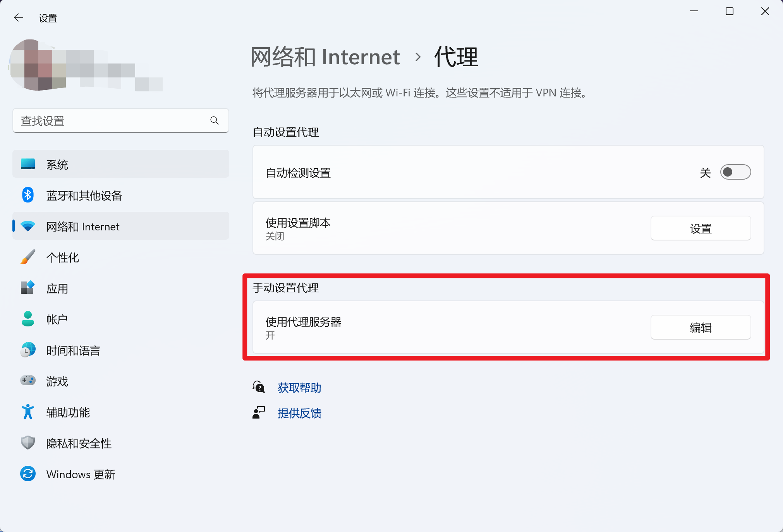The height and width of the screenshot is (532, 783).
Task: Open the accessibility icon for 辅助功能
Action: coord(28,412)
